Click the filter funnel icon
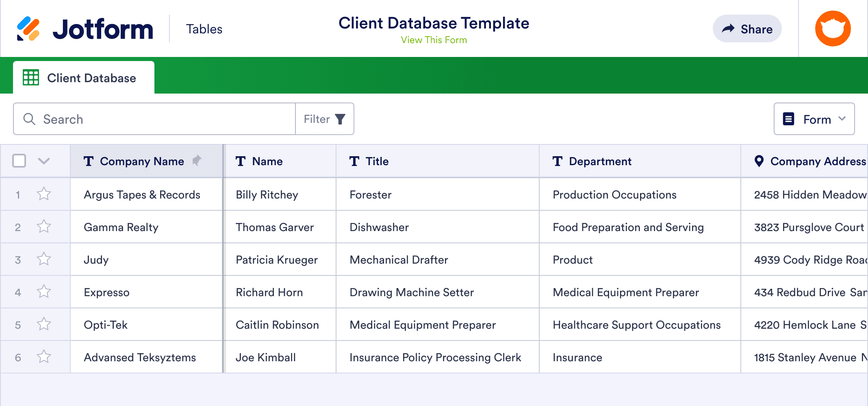 pyautogui.click(x=340, y=119)
